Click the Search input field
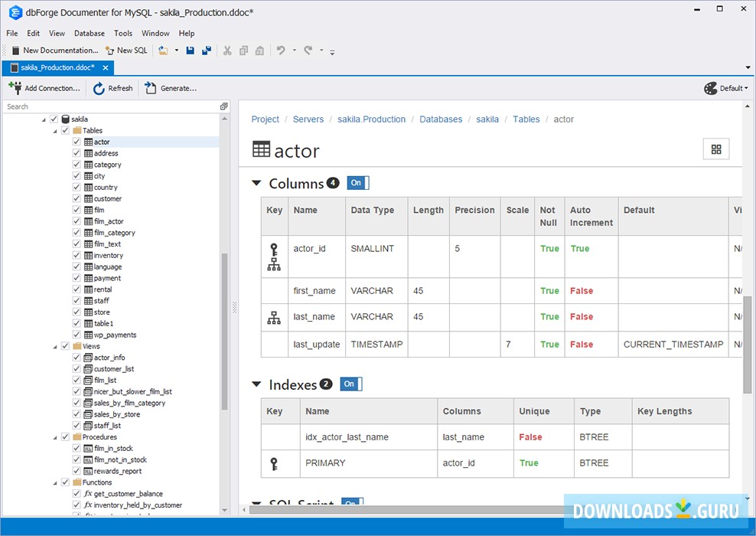The height and width of the screenshot is (536, 756). pyautogui.click(x=111, y=106)
